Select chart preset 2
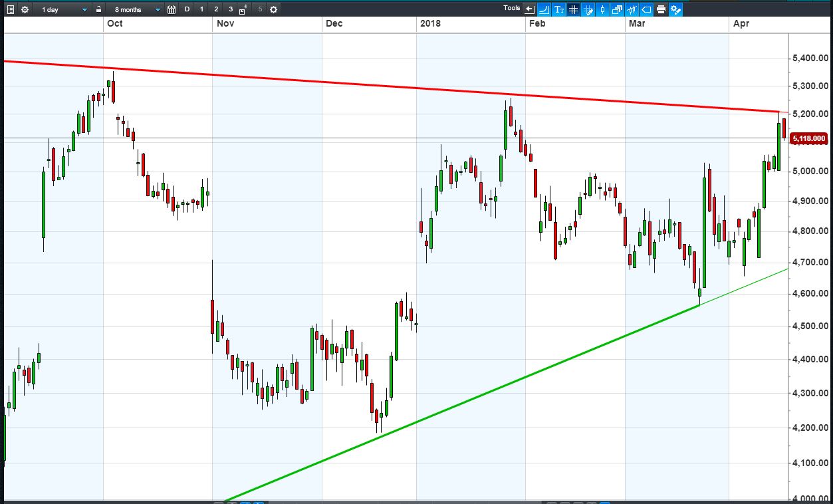Viewport: 833px width, 504px height. coord(216,9)
